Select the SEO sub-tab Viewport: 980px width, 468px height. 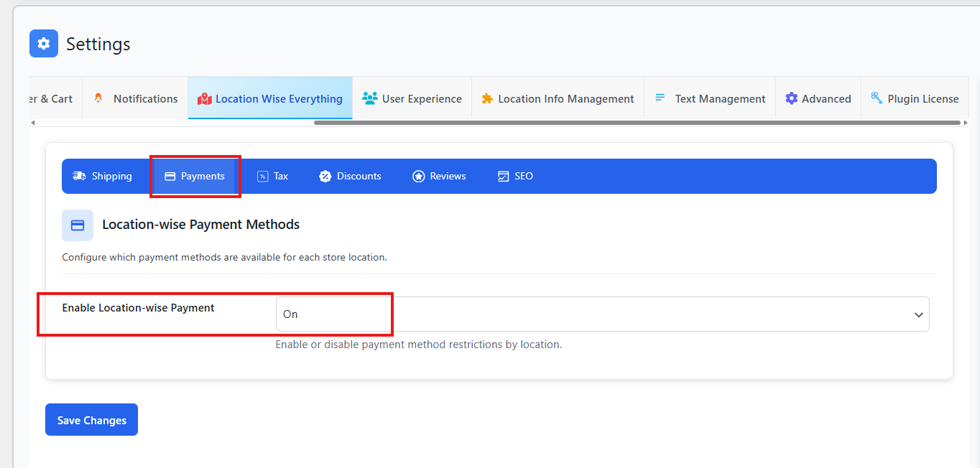(x=515, y=176)
